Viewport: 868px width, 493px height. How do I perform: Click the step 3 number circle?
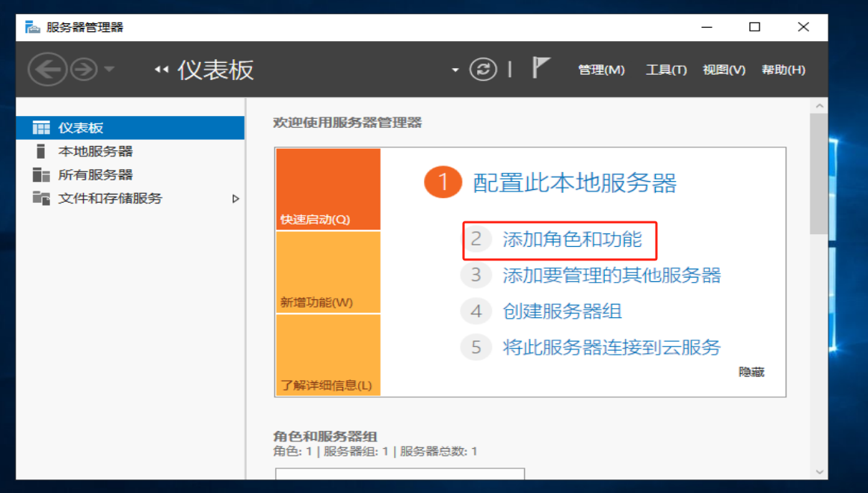pos(476,275)
